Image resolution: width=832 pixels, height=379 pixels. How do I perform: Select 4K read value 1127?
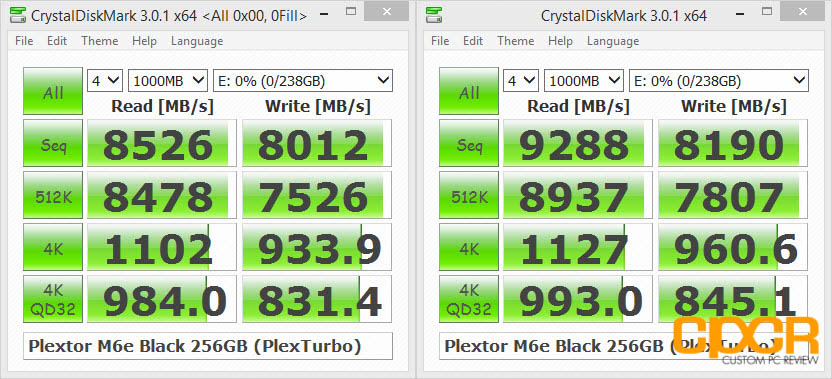[x=578, y=247]
